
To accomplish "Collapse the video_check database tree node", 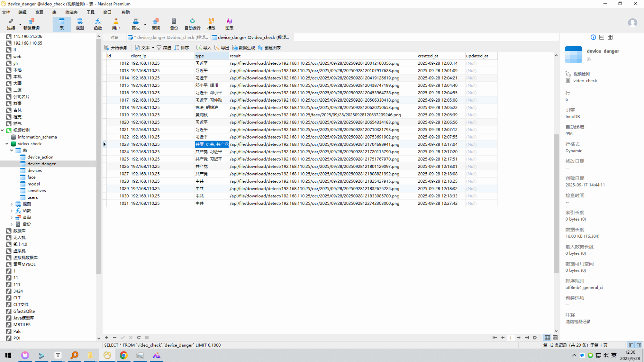I will [7, 144].
